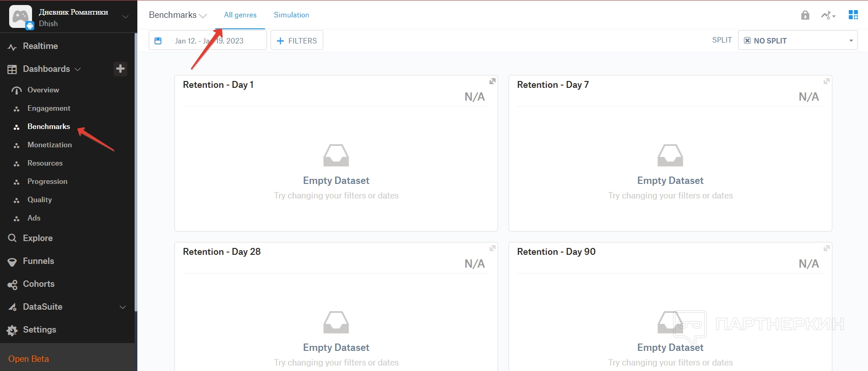Open Settings gear in sidebar
868x371 pixels.
click(x=12, y=330)
